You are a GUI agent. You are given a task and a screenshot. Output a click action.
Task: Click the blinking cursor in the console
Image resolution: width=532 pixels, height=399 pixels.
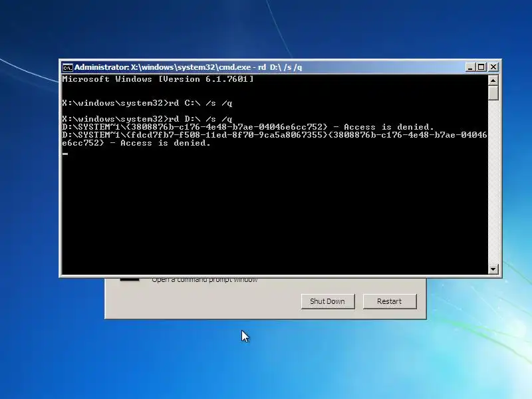(x=65, y=154)
